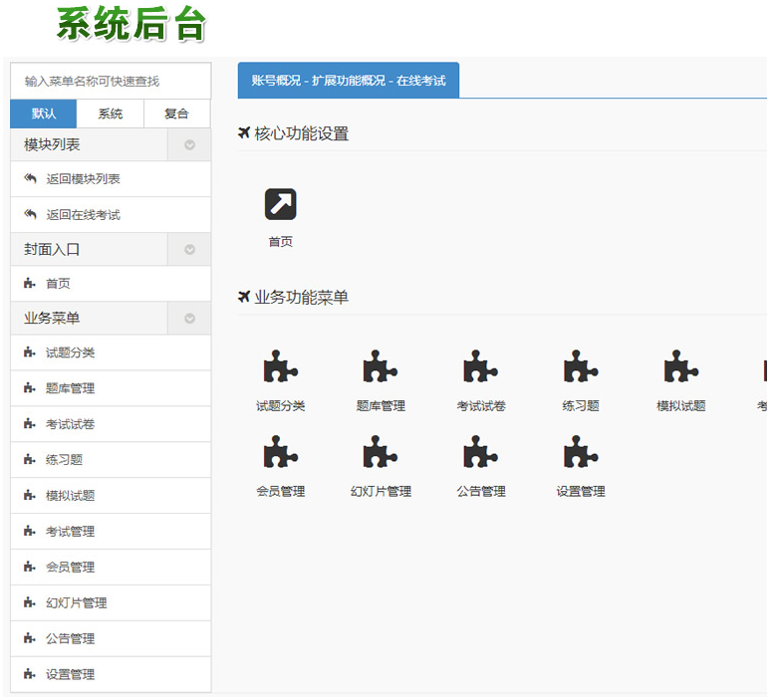
Task: Collapse the 模块列表 section chevron
Action: (189, 145)
